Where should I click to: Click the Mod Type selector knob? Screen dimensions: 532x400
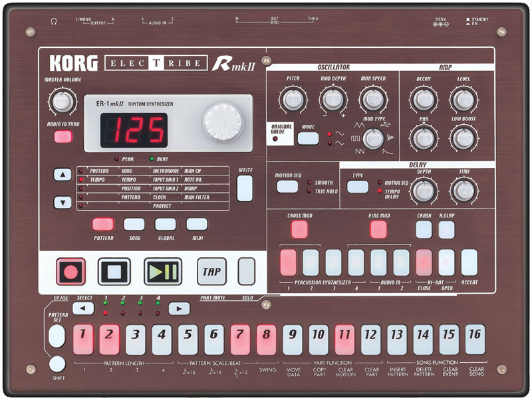[373, 139]
